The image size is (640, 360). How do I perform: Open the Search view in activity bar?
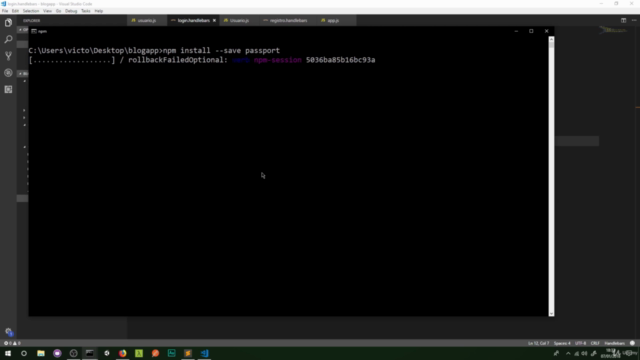click(8, 39)
